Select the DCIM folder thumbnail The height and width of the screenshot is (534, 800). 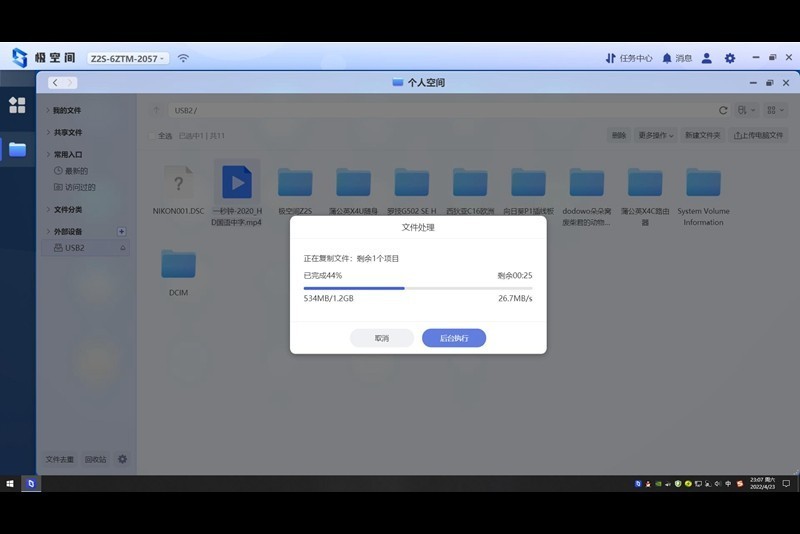pos(179,265)
